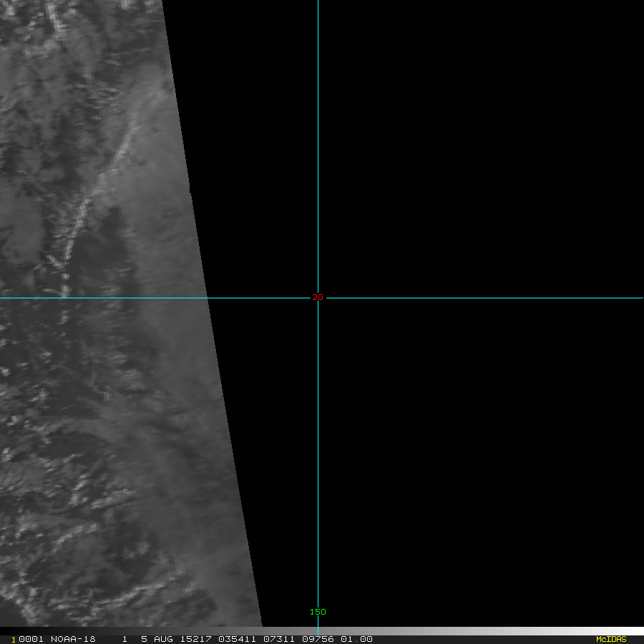Click the black no-data area right of meridian
The width and height of the screenshot is (644, 644).
(x=479, y=143)
